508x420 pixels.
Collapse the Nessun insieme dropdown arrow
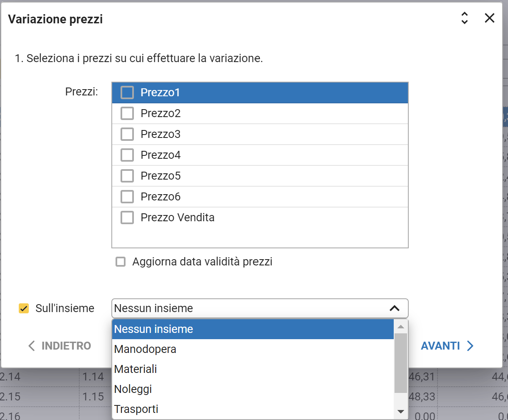pyautogui.click(x=394, y=308)
